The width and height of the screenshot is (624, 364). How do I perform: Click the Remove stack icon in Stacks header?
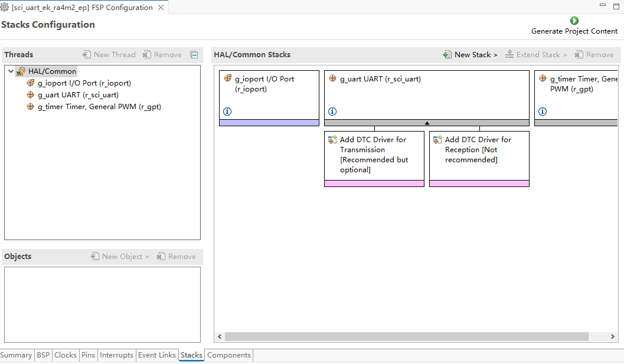[x=579, y=54]
